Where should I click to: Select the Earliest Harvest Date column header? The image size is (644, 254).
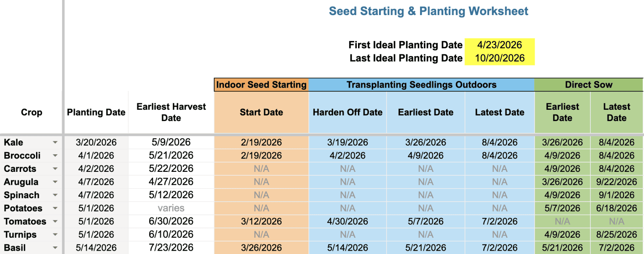point(171,112)
